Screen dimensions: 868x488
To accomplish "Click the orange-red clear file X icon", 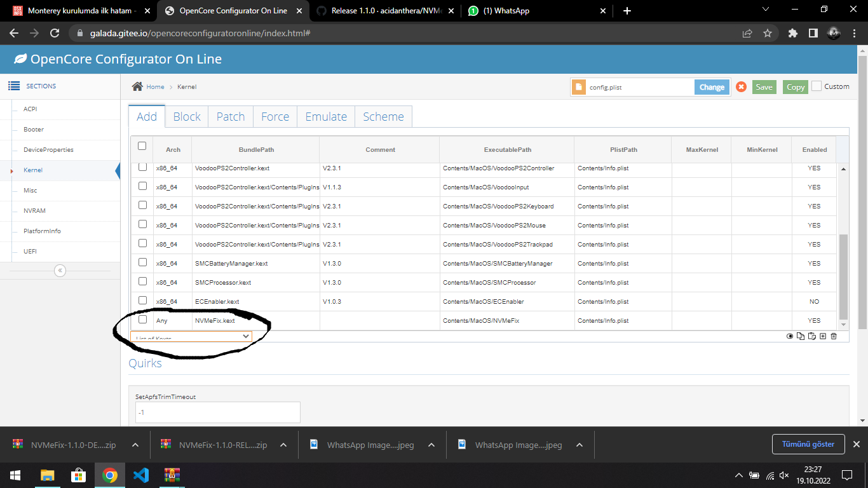I will click(741, 87).
